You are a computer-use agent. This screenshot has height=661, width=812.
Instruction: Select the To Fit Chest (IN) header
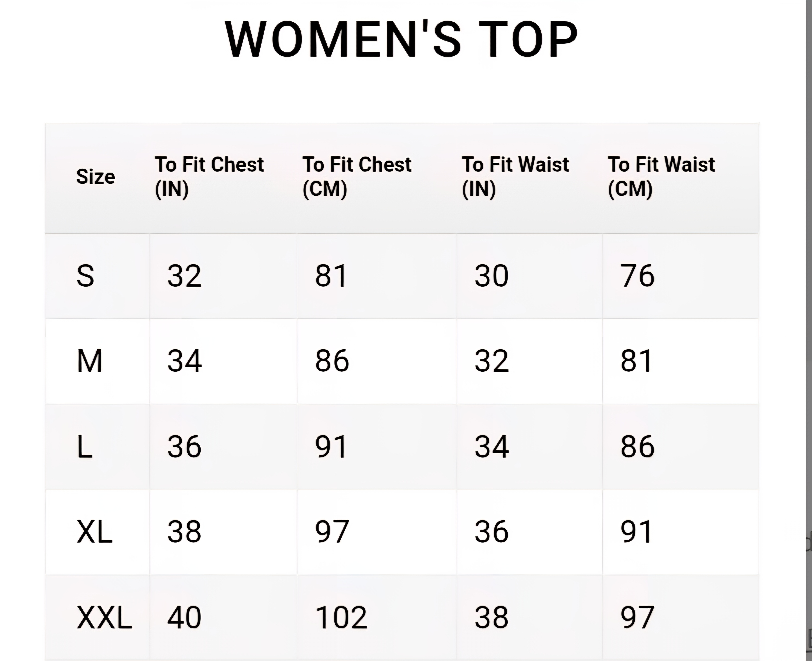[209, 177]
